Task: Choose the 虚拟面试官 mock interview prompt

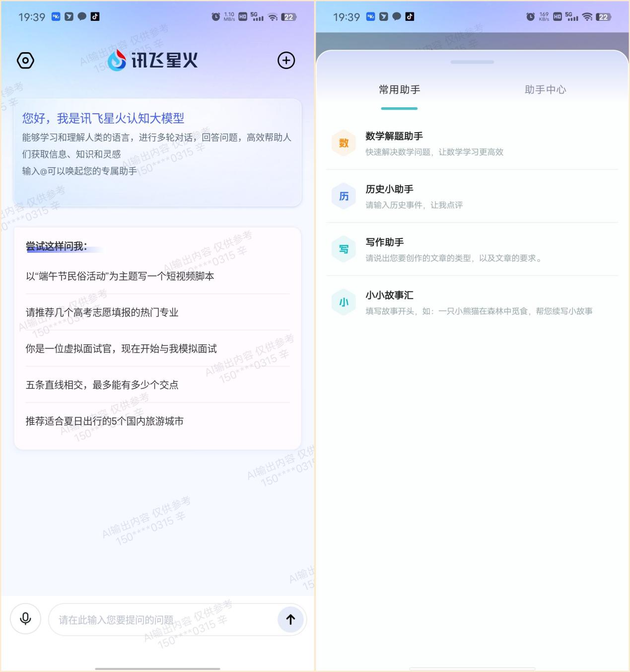Action: click(157, 349)
